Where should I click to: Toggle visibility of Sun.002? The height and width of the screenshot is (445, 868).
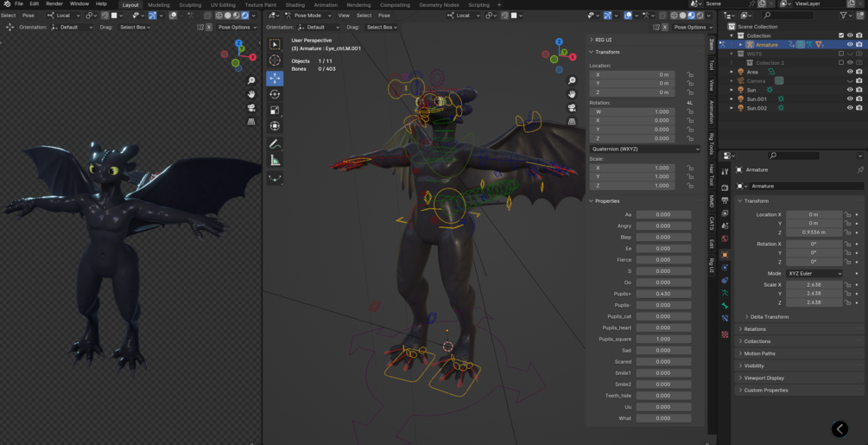850,108
